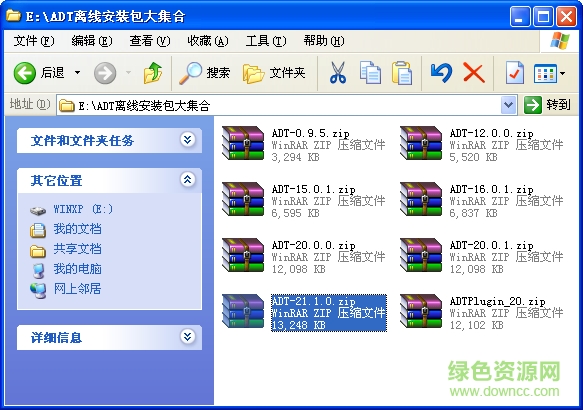Click the ADT-20.0.1.zip file name
The image size is (583, 410).
[x=492, y=245]
